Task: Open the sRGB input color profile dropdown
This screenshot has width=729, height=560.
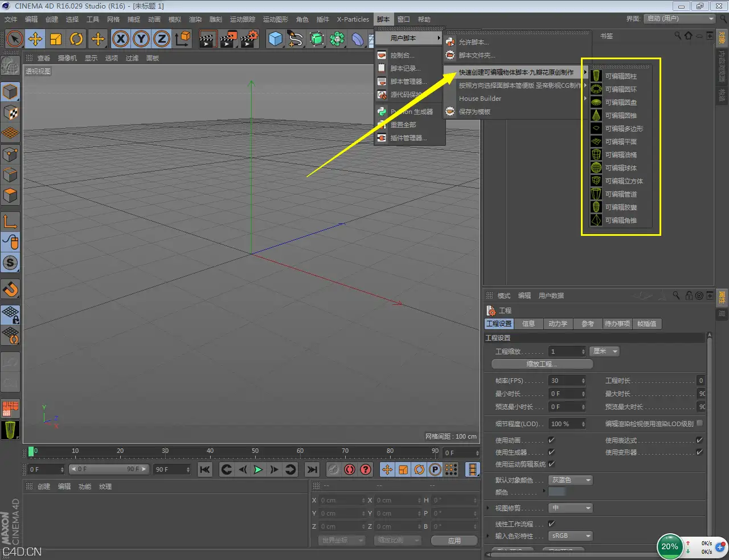Action: click(x=571, y=536)
